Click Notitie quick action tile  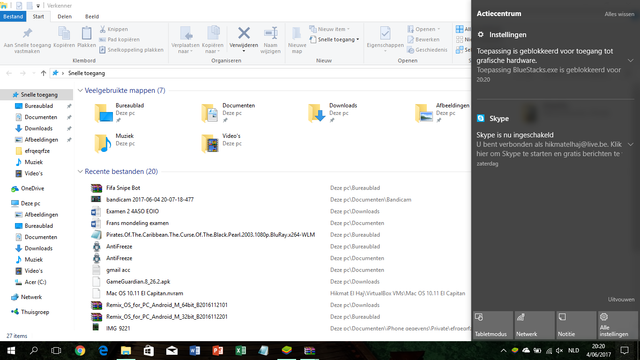click(x=576, y=325)
